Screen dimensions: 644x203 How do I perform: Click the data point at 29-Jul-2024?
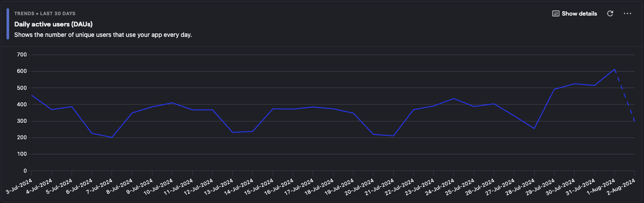coord(554,89)
